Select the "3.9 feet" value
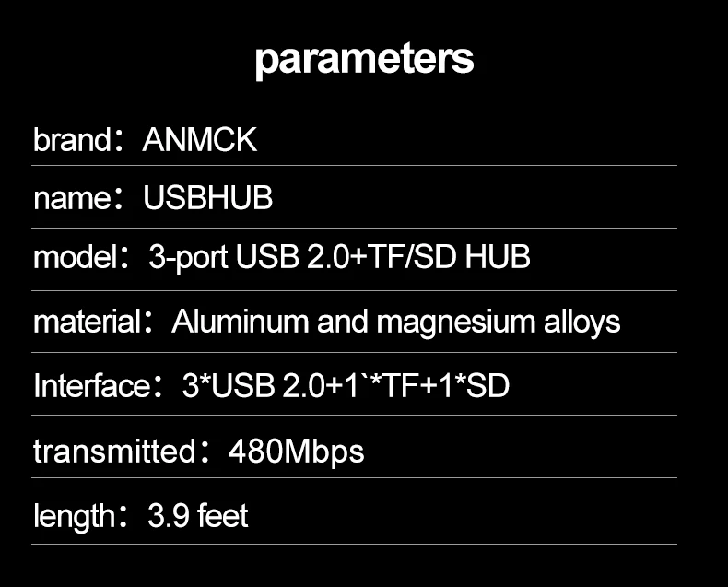The height and width of the screenshot is (587, 728). point(198,516)
